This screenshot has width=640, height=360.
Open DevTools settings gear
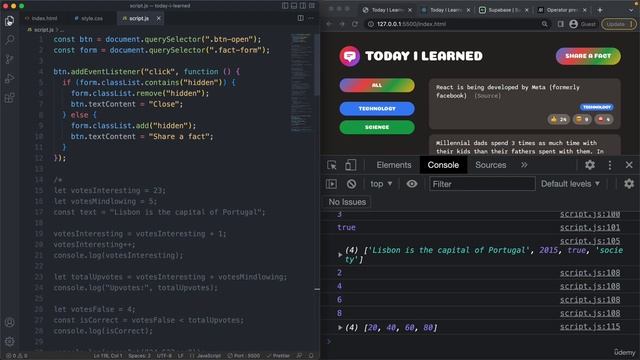pyautogui.click(x=590, y=165)
